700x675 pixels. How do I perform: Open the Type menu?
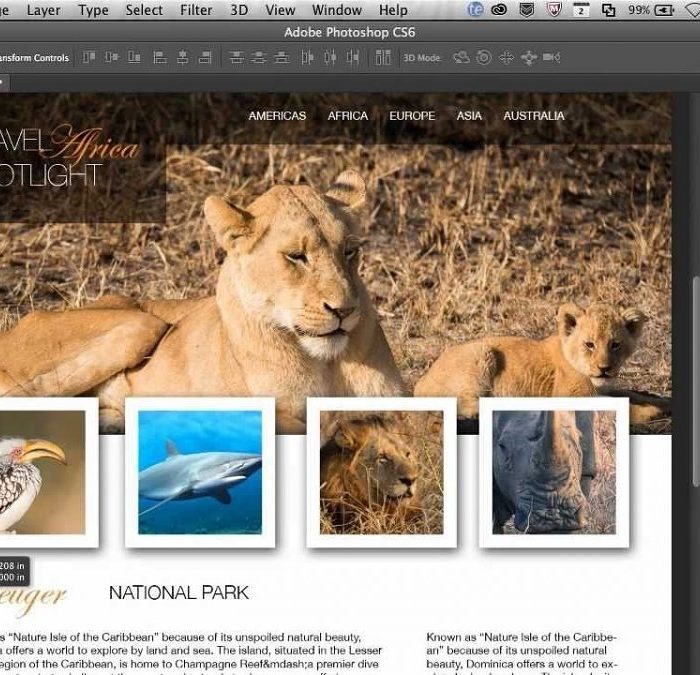click(x=93, y=10)
